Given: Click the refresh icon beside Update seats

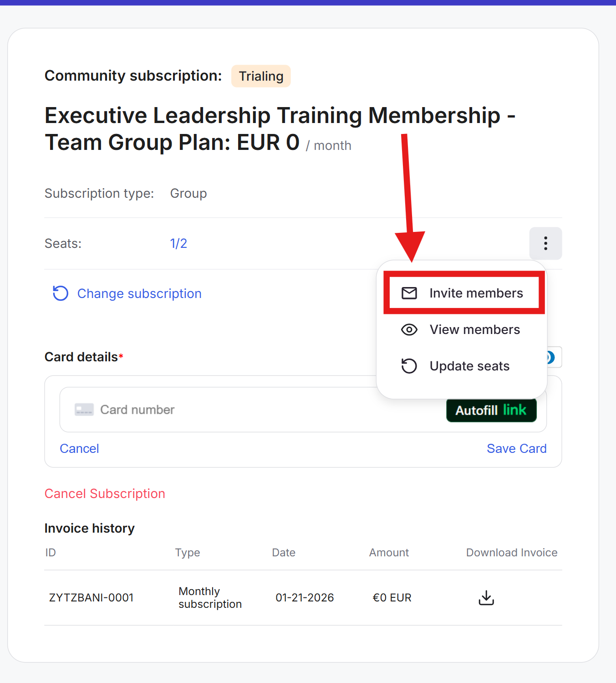Looking at the screenshot, I should [409, 366].
